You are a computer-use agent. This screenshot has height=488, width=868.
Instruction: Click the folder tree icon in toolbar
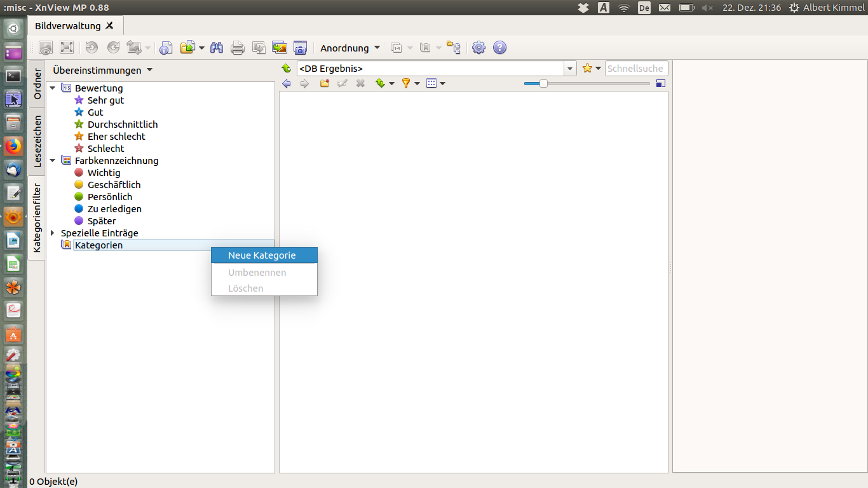click(x=454, y=48)
